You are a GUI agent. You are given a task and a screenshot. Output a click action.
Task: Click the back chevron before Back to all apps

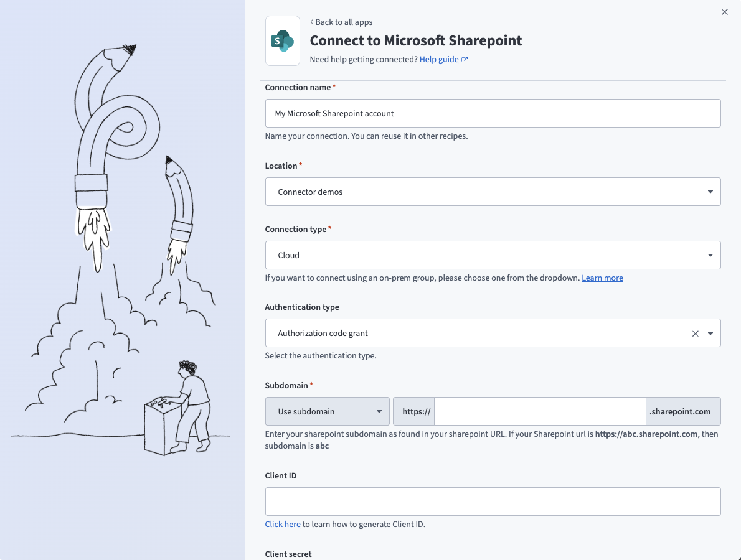[x=311, y=22]
